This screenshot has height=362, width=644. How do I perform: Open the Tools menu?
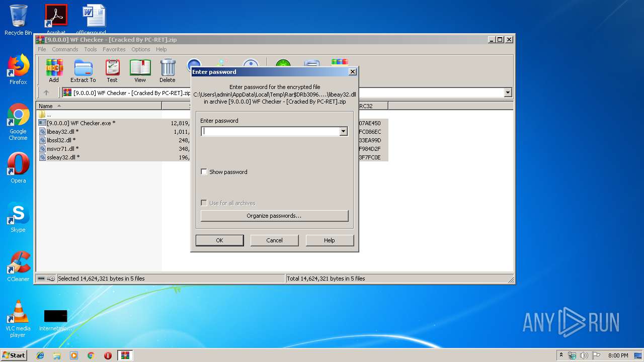click(x=91, y=49)
